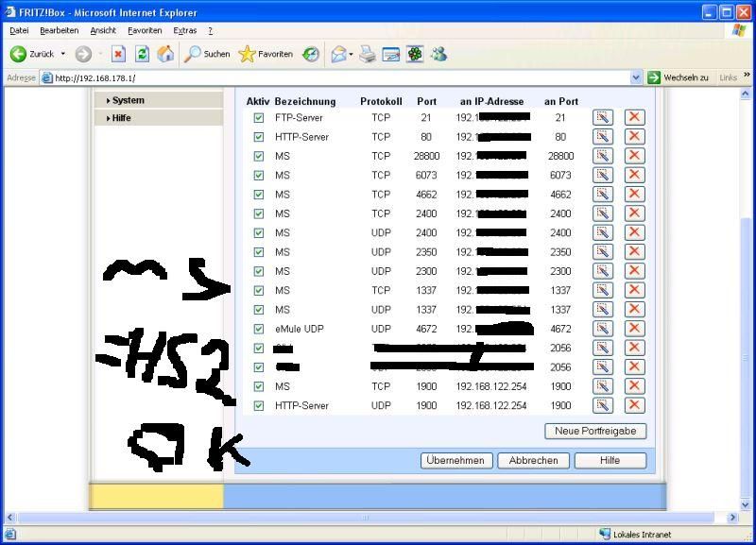Click the Lokales Intranet status bar zone
Screen dimensions: 756x545
(635, 535)
